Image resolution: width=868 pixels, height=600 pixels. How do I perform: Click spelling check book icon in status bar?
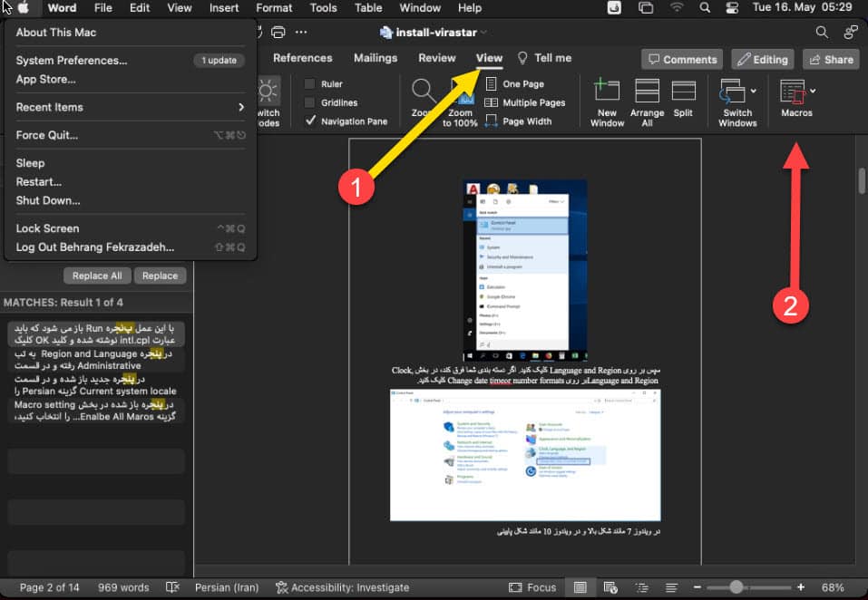point(172,587)
